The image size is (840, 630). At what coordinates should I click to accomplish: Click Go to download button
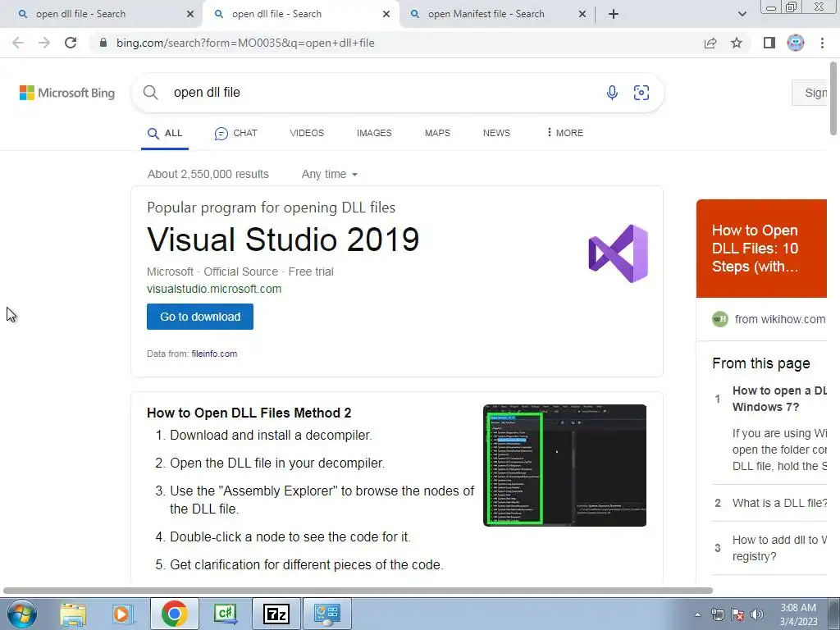tap(200, 317)
